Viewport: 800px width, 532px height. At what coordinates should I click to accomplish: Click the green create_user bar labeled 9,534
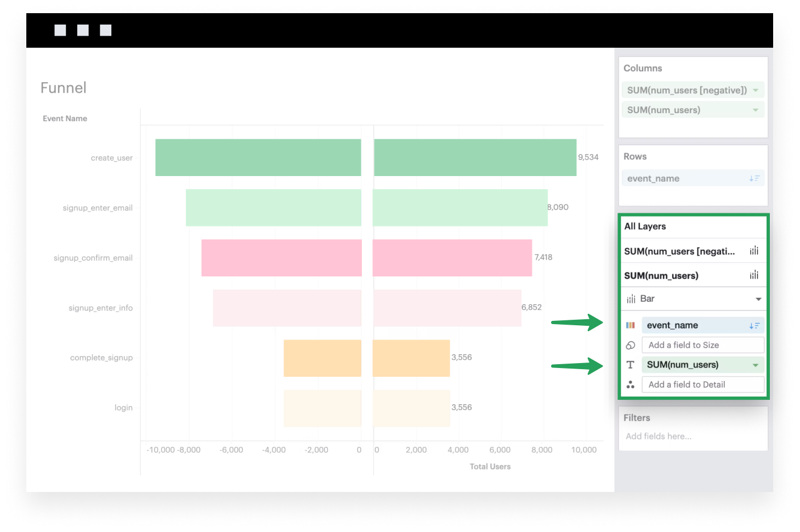(475, 157)
